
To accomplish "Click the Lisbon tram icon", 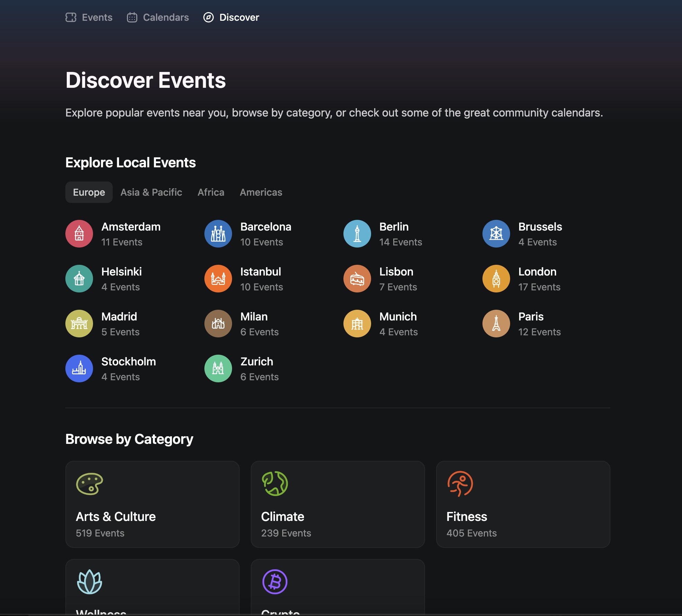I will [x=357, y=279].
